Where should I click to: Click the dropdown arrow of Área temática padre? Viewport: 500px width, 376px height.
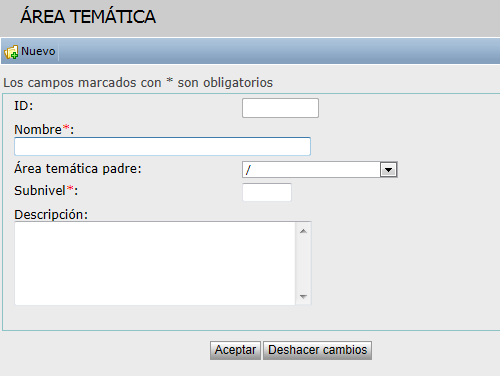[x=388, y=170]
